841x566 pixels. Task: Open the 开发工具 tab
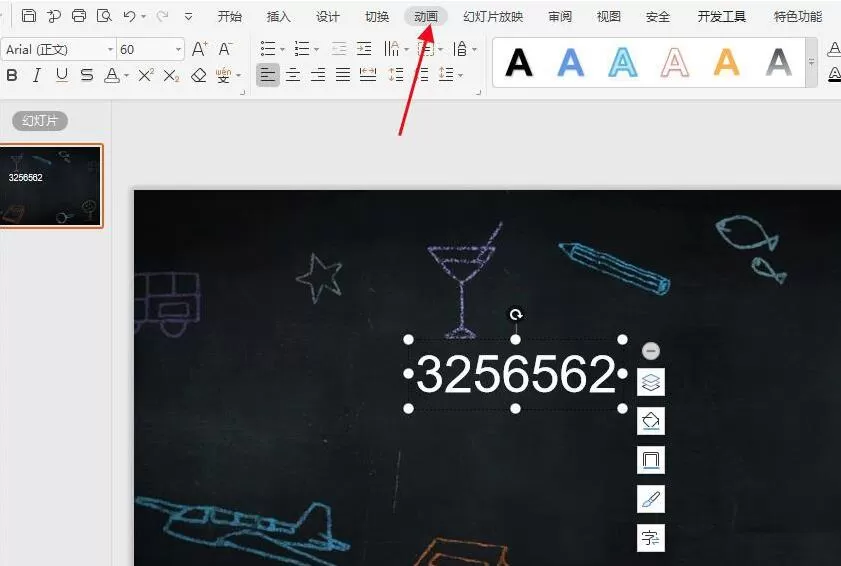point(721,17)
